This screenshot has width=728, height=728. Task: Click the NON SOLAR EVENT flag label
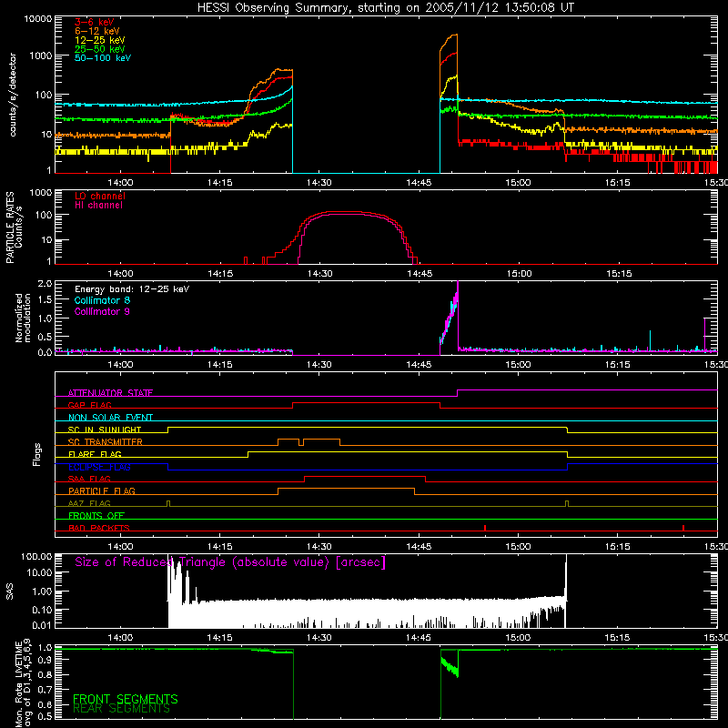pos(110,418)
